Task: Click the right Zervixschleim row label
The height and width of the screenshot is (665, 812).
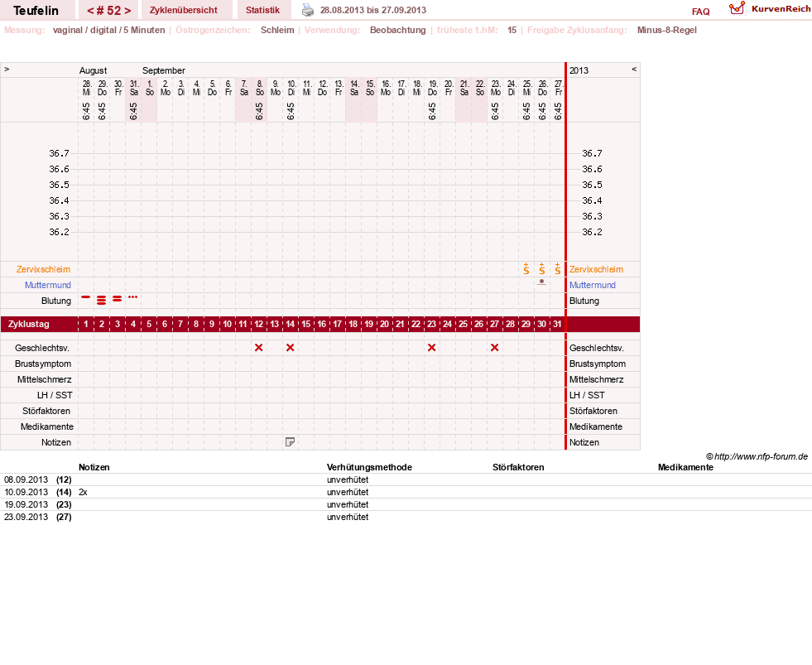Action: pyautogui.click(x=597, y=269)
